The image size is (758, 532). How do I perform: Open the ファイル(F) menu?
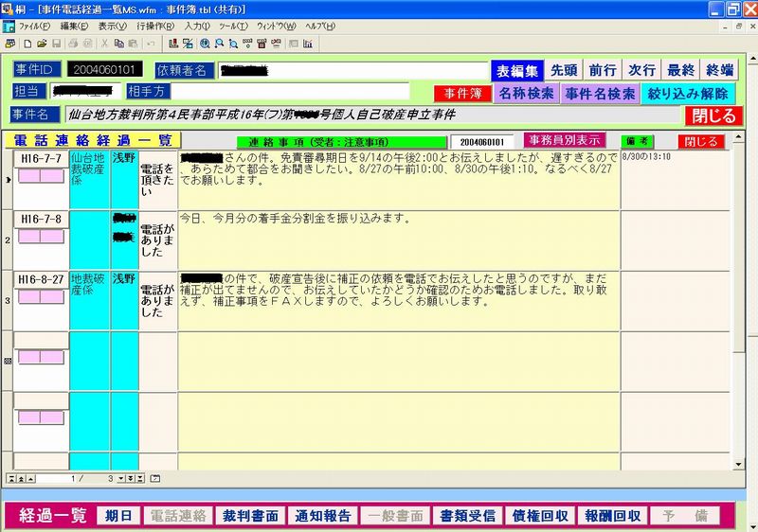[x=35, y=26]
